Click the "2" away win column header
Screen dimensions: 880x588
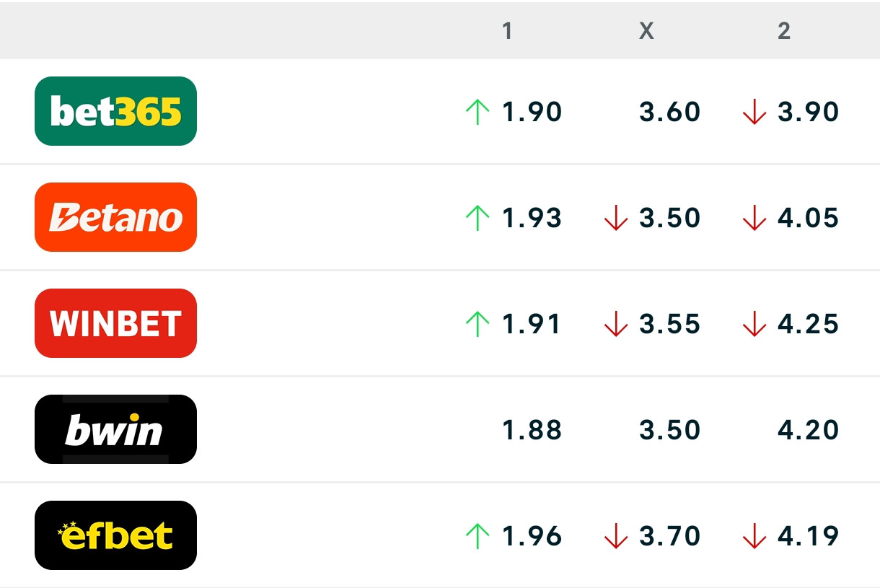point(784,30)
